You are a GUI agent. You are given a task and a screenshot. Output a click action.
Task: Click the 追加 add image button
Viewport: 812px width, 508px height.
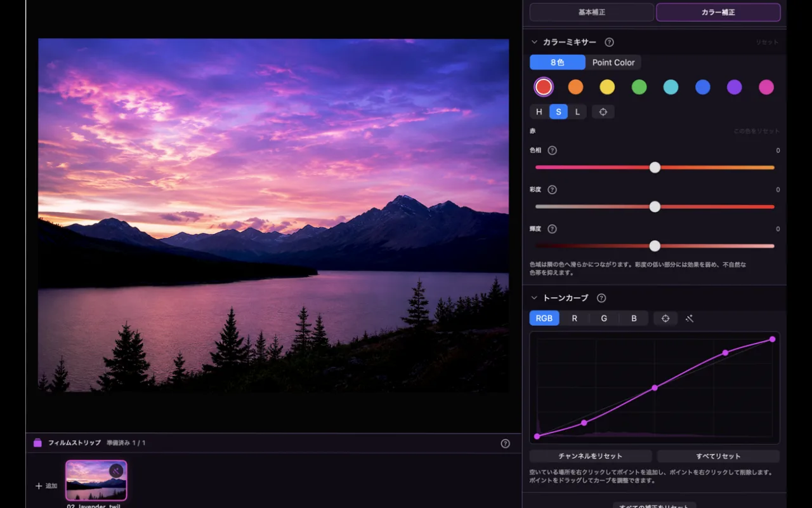click(x=46, y=486)
